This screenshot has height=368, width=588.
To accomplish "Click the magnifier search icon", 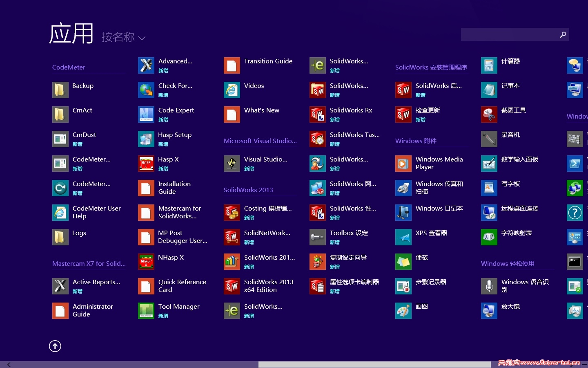I will pos(563,34).
